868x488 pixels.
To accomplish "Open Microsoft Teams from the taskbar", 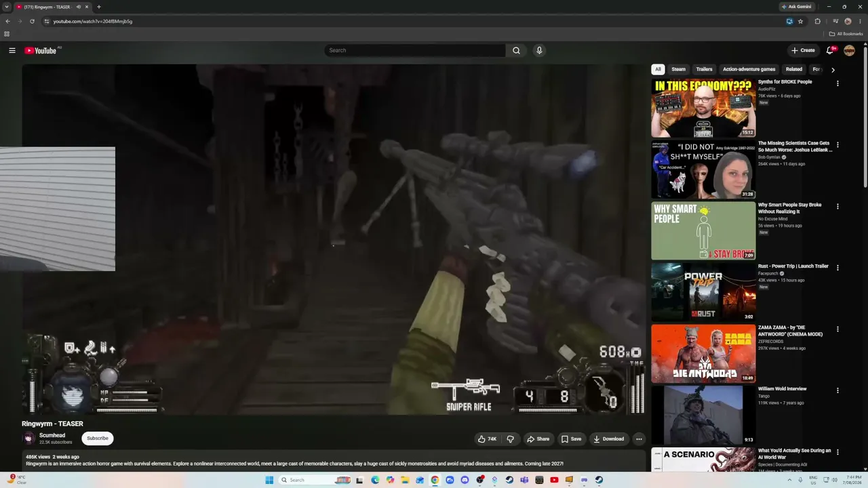I will coord(524,480).
